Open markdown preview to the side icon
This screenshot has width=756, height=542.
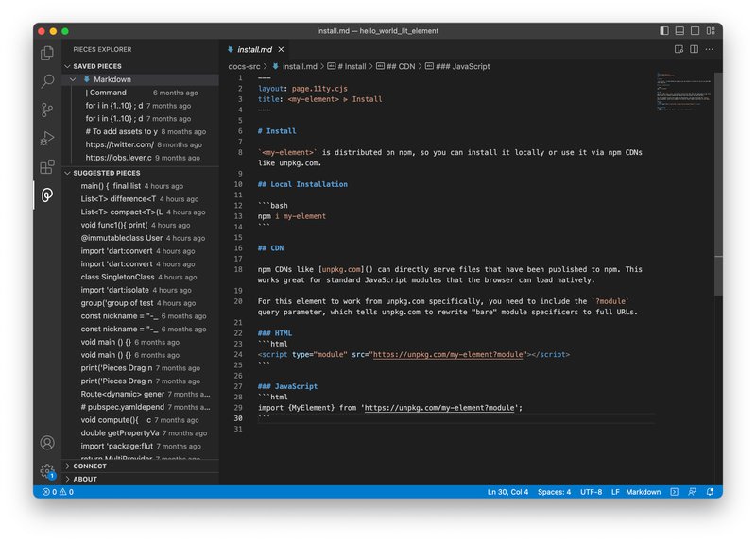click(x=679, y=49)
